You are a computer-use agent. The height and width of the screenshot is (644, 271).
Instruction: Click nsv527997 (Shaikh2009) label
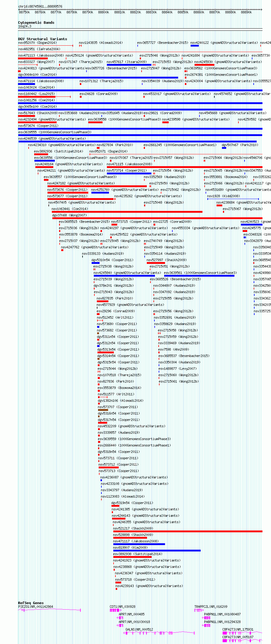click(x=166, y=260)
